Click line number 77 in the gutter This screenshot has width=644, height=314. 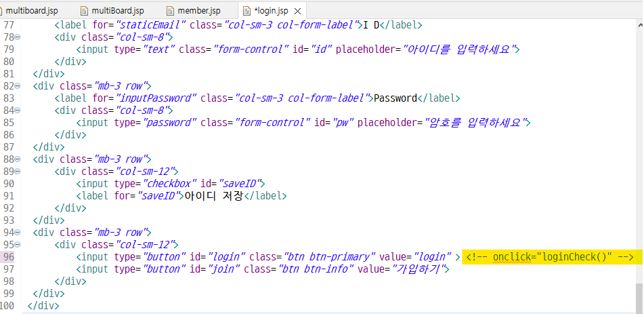pyautogui.click(x=9, y=24)
